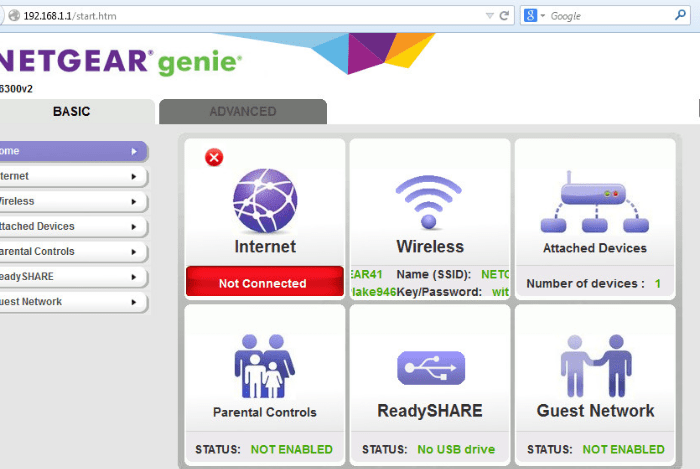Open the Parental Controls family icon

click(264, 366)
